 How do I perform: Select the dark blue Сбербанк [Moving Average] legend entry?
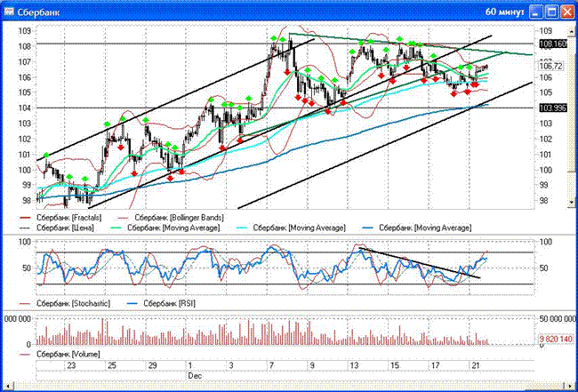[416, 228]
